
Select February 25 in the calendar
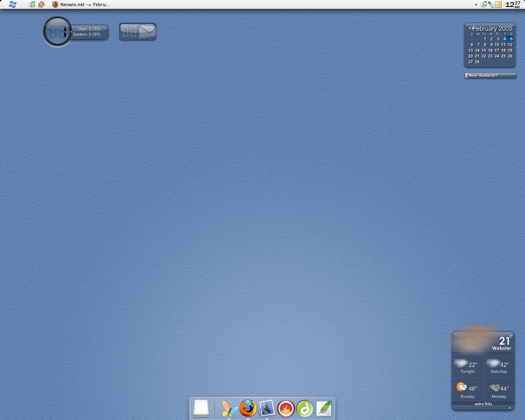pyautogui.click(x=503, y=56)
